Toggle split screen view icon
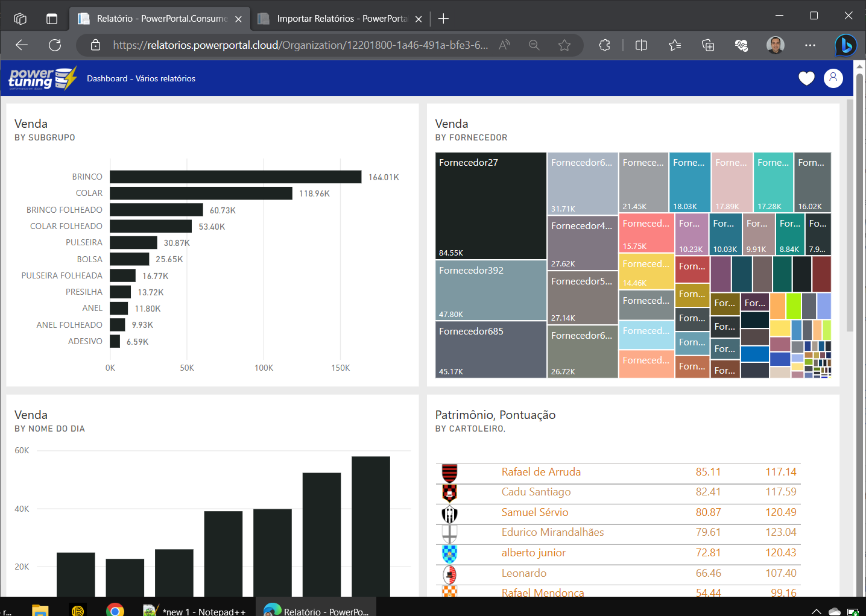 click(x=641, y=45)
